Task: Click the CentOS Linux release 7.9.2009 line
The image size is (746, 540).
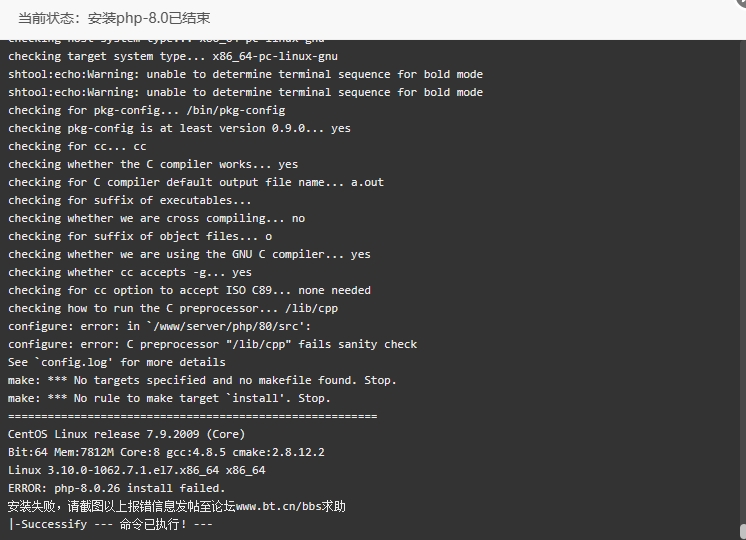Action: 126,434
